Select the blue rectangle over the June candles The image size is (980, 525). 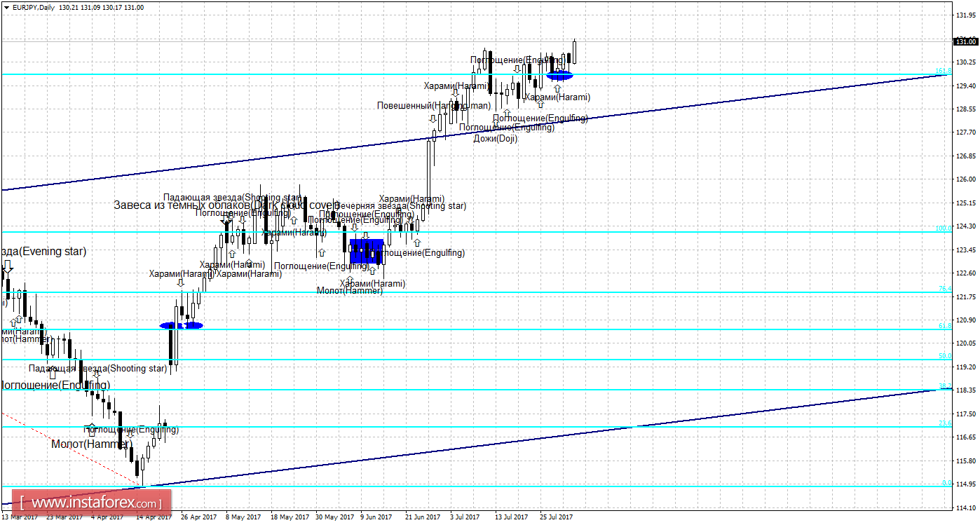click(x=367, y=251)
